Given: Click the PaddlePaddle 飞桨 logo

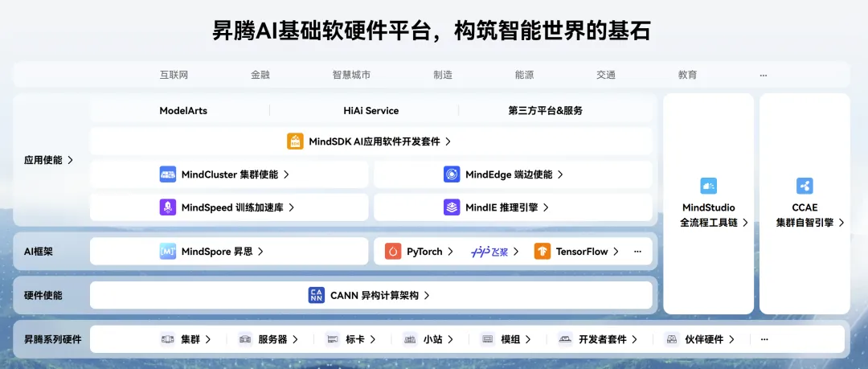Looking at the screenshot, I should pyautogui.click(x=489, y=252).
